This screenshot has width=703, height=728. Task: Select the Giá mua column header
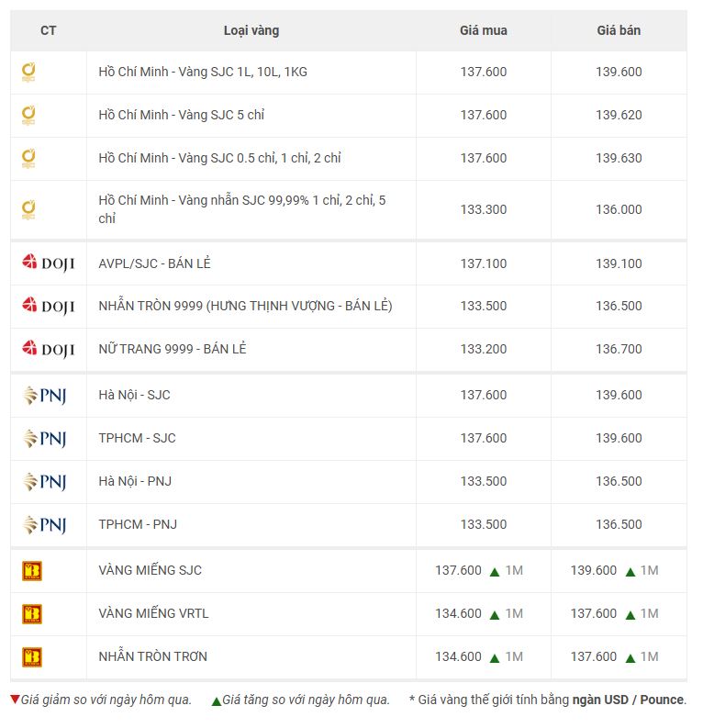(x=483, y=30)
